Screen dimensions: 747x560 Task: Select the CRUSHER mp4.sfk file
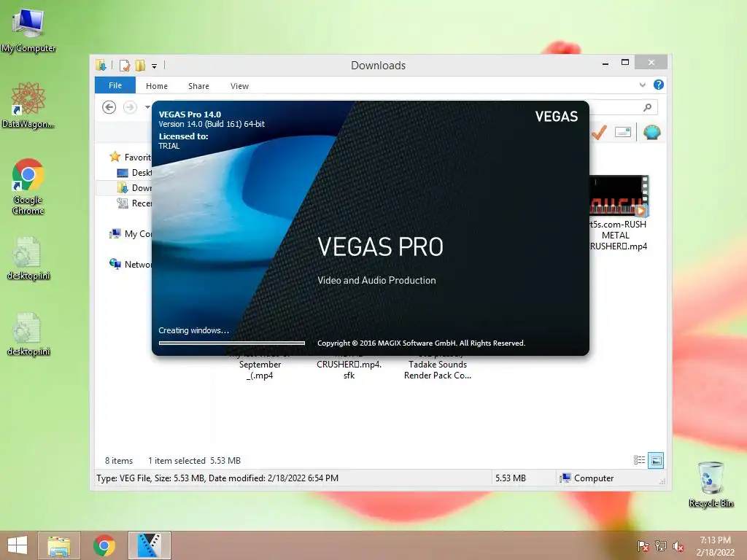pyautogui.click(x=349, y=367)
